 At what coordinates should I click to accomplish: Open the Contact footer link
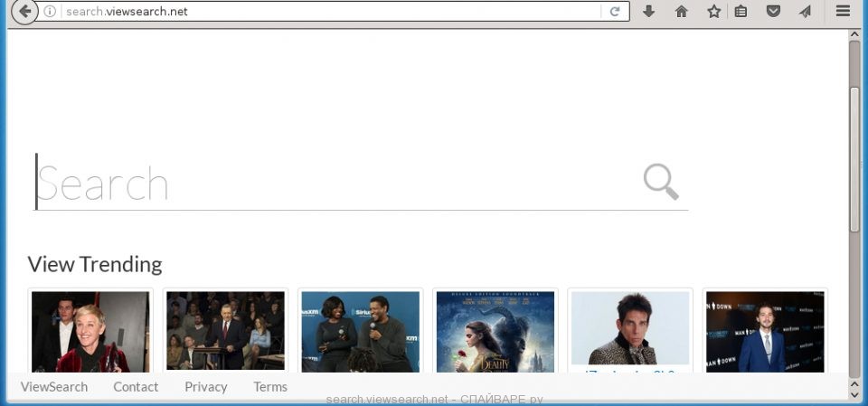click(136, 387)
